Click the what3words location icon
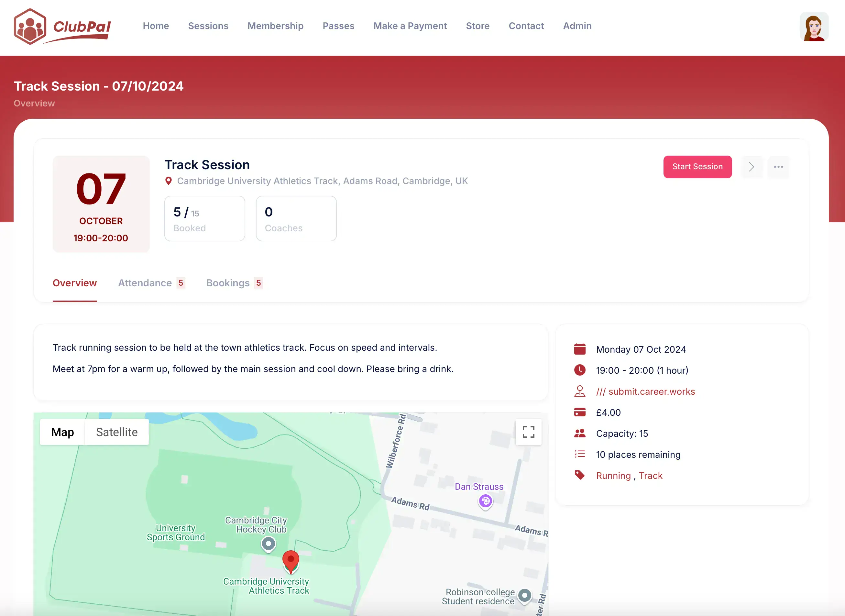Image resolution: width=845 pixels, height=616 pixels. click(x=579, y=391)
